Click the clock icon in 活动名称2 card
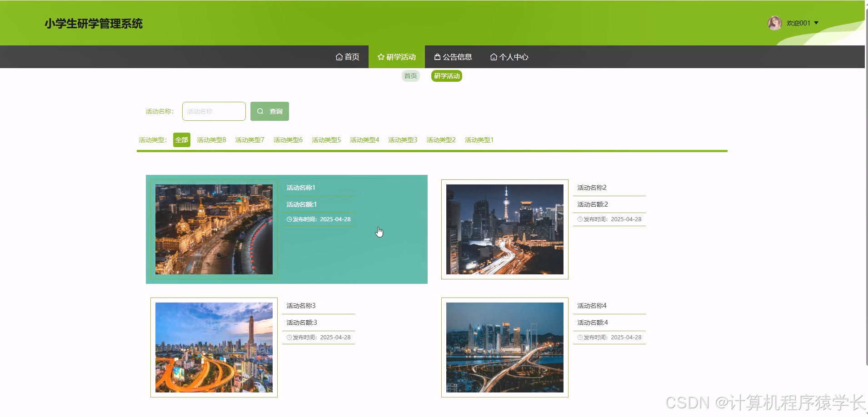The width and height of the screenshot is (868, 417). coord(580,219)
